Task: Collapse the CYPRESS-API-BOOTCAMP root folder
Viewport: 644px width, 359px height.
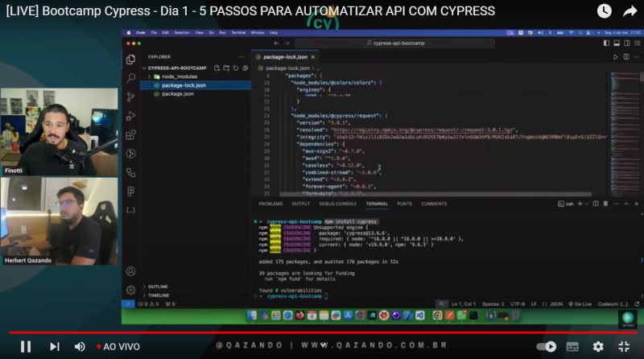Action: [x=144, y=68]
